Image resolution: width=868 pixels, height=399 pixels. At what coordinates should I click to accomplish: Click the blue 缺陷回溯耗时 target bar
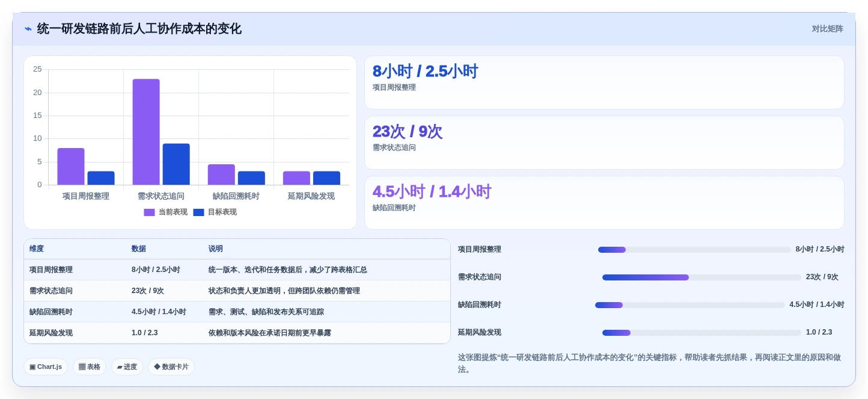[x=251, y=178]
